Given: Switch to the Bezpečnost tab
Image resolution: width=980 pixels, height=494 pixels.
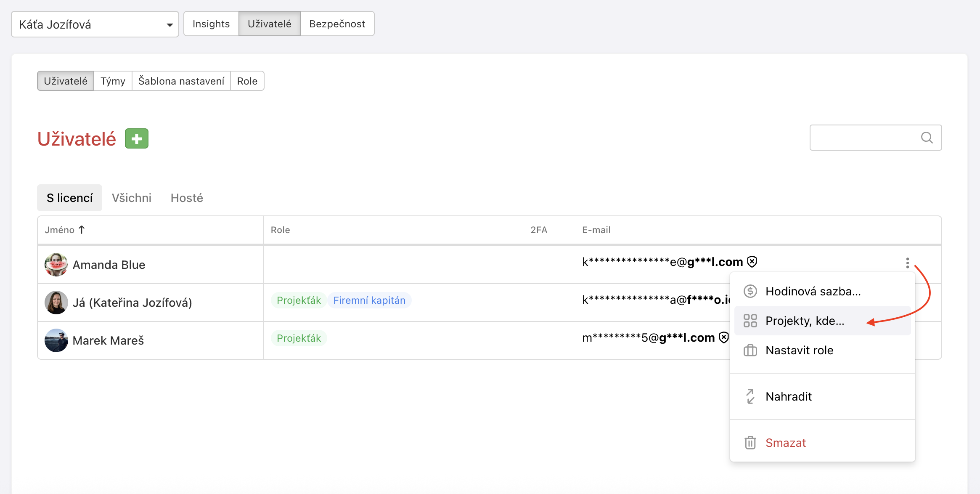Looking at the screenshot, I should click(337, 24).
